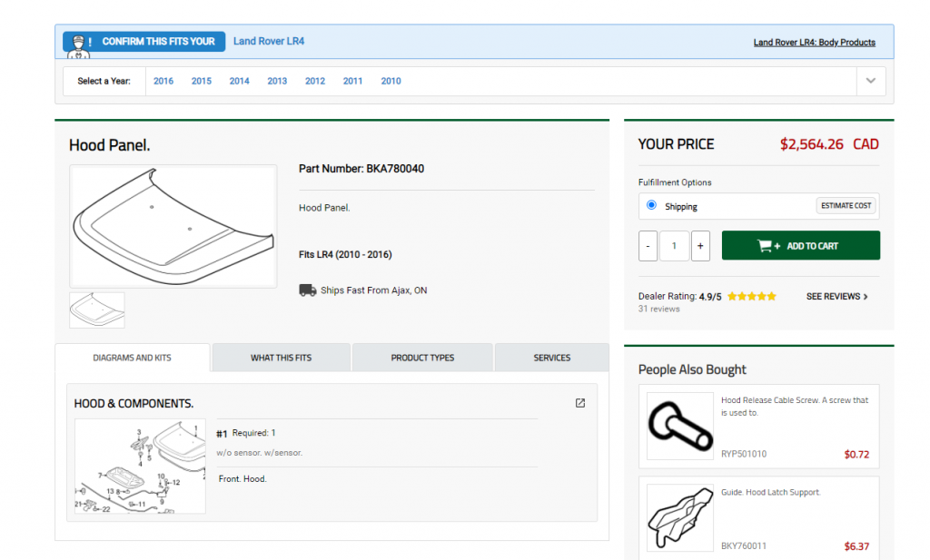Select the Shipping fulfillment radio button
This screenshot has width=930, height=560.
[x=651, y=205]
